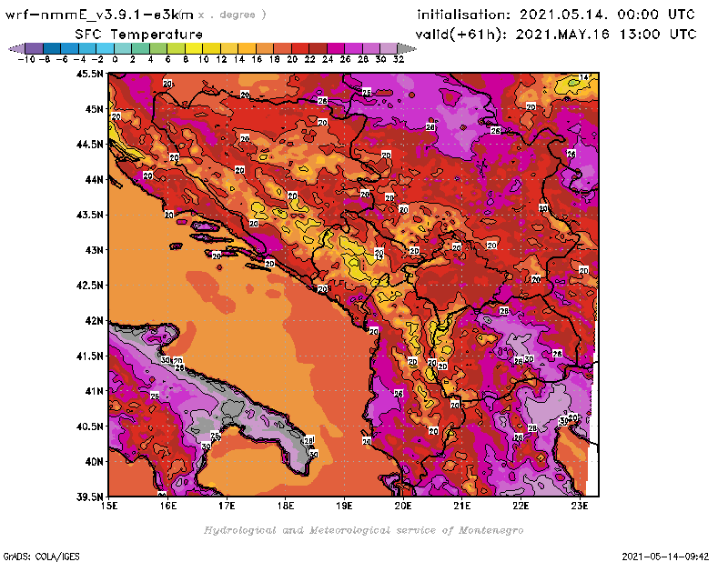The width and height of the screenshot is (728, 562).
Task: Click the '14' contour label in top-right map corner
Action: [583, 77]
